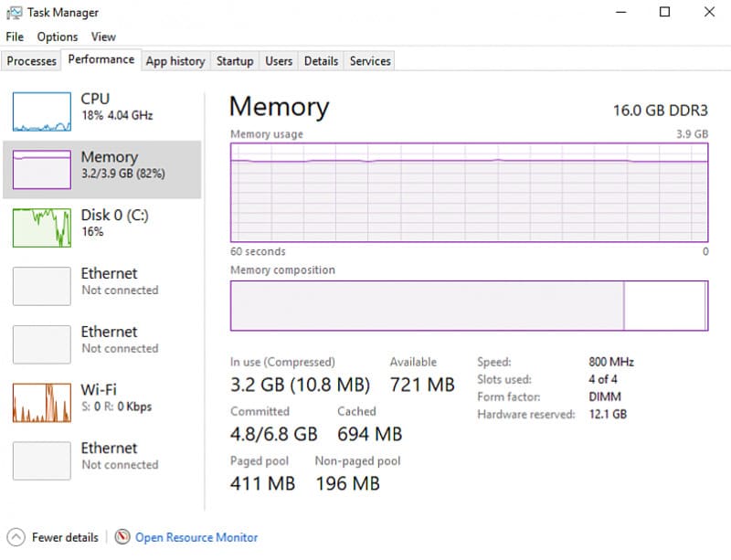Select the Ethernet entry below Wi-Fi
Screen dimensions: 731x560
point(102,460)
